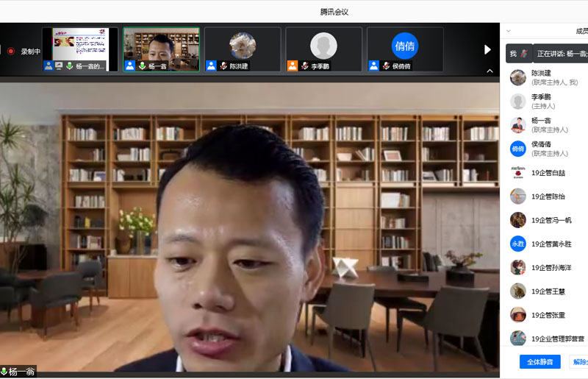The width and height of the screenshot is (588, 379).
Task: Click the 解除 unmute all button
Action: (x=579, y=361)
